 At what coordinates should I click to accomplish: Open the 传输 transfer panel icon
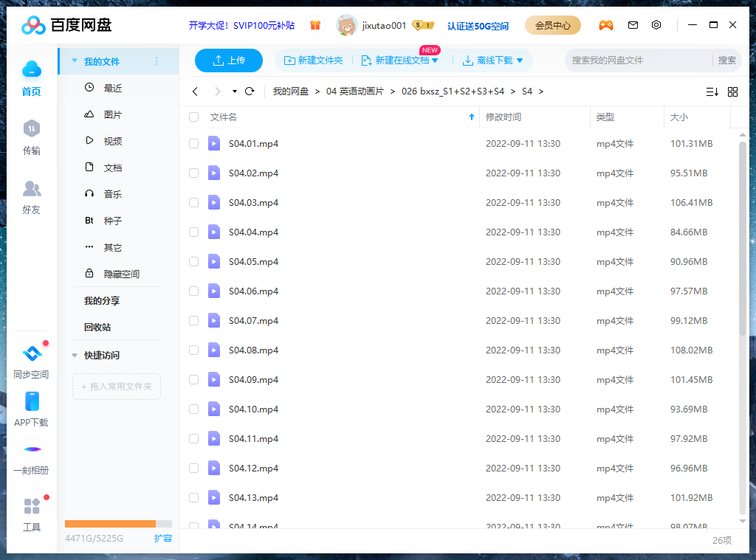pyautogui.click(x=32, y=128)
